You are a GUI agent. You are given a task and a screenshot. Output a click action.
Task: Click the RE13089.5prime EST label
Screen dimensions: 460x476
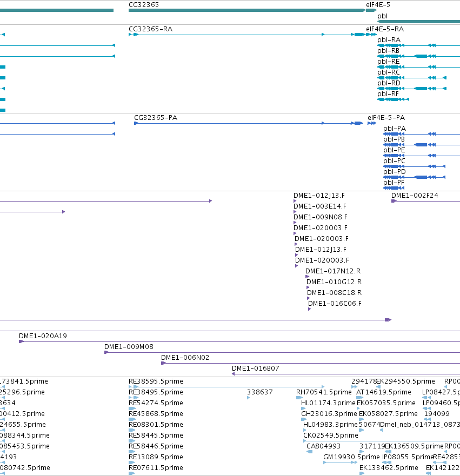156,457
